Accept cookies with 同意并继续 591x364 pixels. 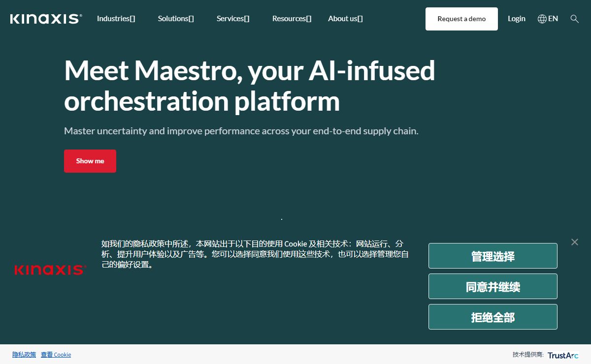pos(493,286)
